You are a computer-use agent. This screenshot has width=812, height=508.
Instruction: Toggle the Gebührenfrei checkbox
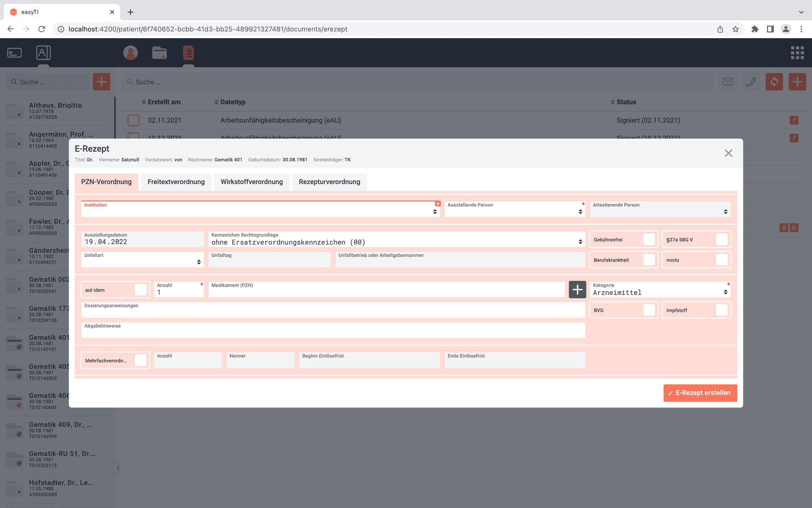[x=648, y=240]
